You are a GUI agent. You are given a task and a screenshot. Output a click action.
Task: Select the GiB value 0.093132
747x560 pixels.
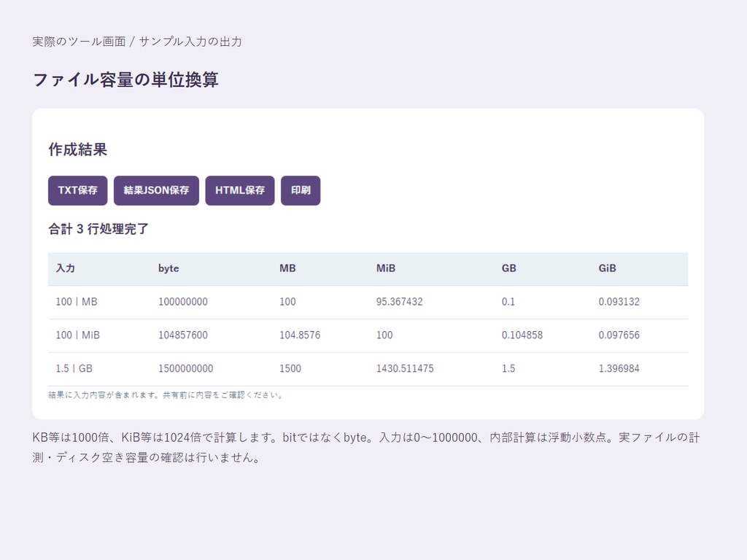coord(619,301)
